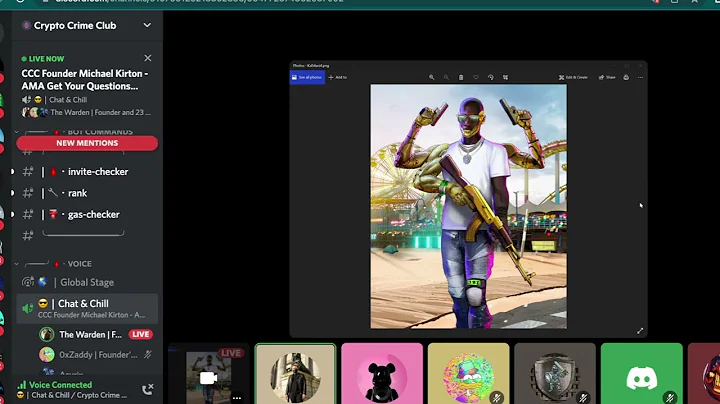The image size is (720, 404).
Task: Click the rank channel hash icon
Action: coord(28,193)
